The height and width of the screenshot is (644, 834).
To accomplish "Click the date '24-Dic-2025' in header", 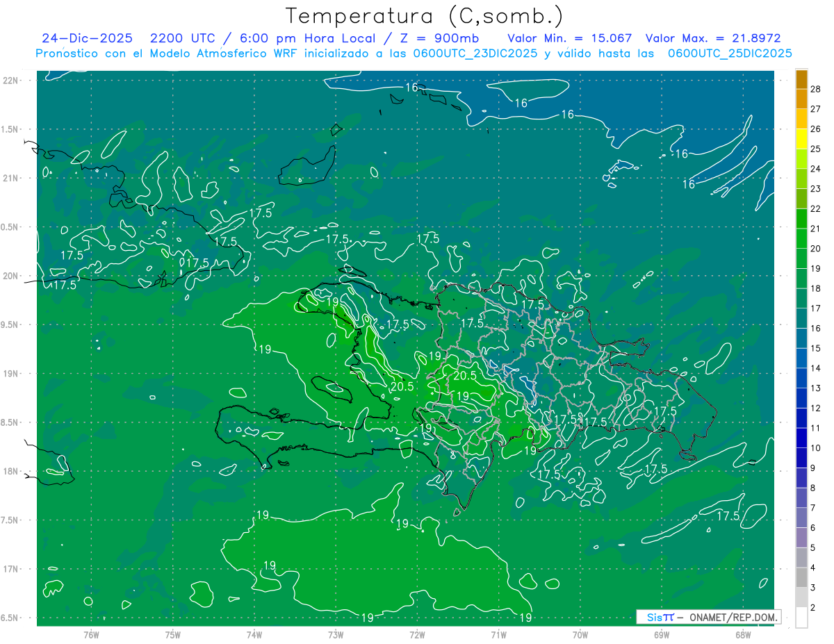I will click(x=87, y=38).
